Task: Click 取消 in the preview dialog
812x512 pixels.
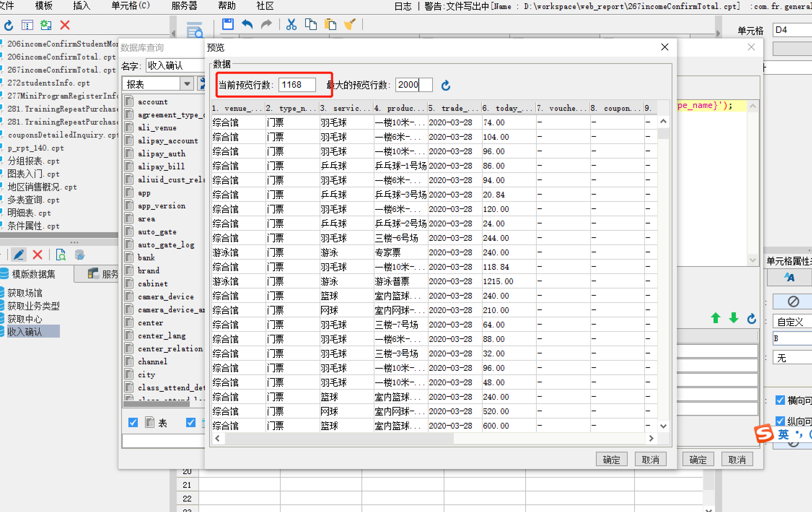Action: pyautogui.click(x=650, y=459)
